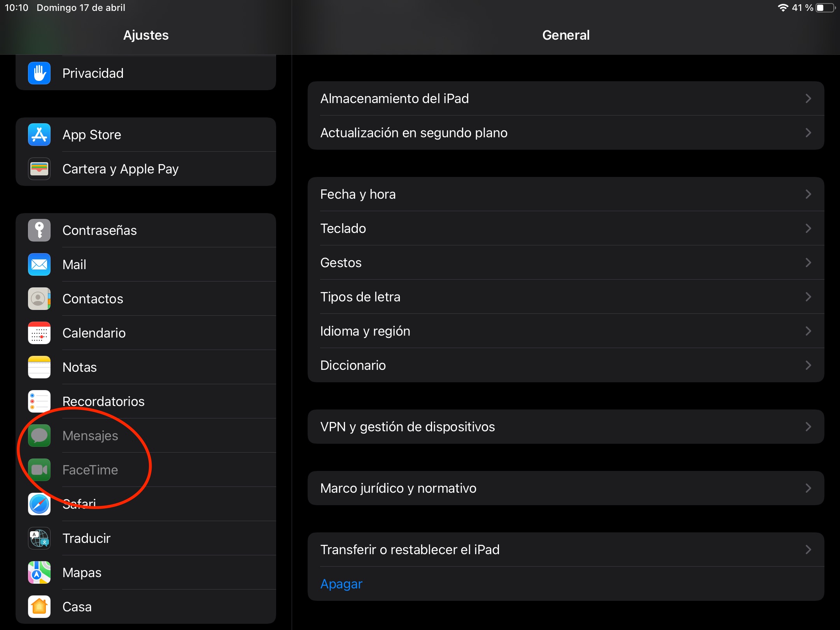The height and width of the screenshot is (630, 840).
Task: Tap the Traducir globe icon
Action: pos(39,538)
